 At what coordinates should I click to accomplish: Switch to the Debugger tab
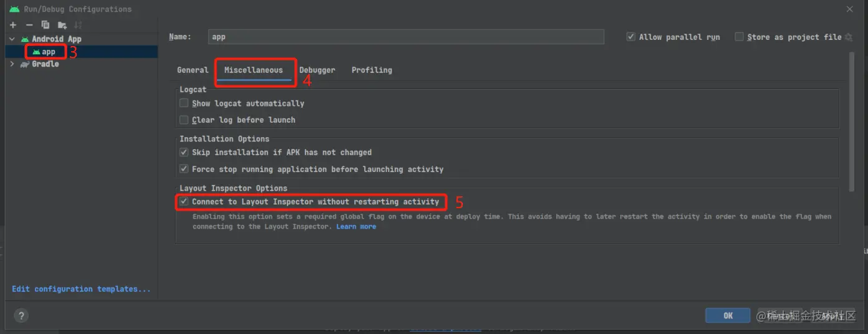point(317,70)
